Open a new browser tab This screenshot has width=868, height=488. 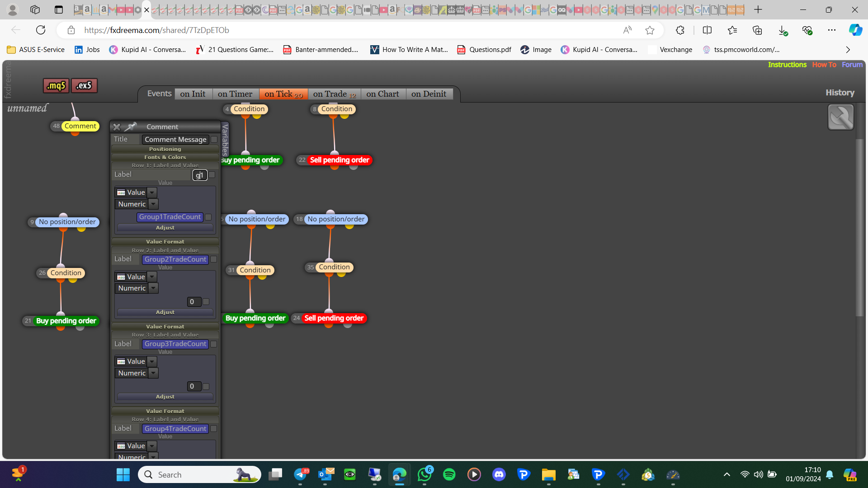(x=758, y=9)
